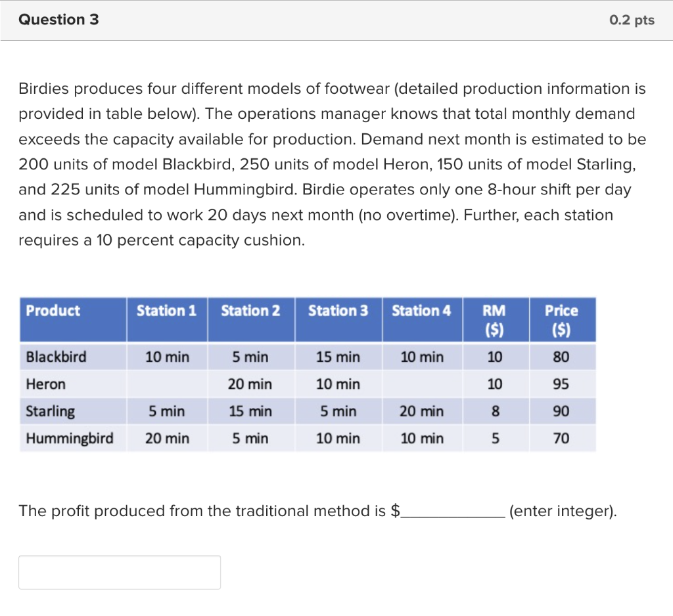This screenshot has width=673, height=616.
Task: Click the Heron row label
Action: [x=46, y=384]
